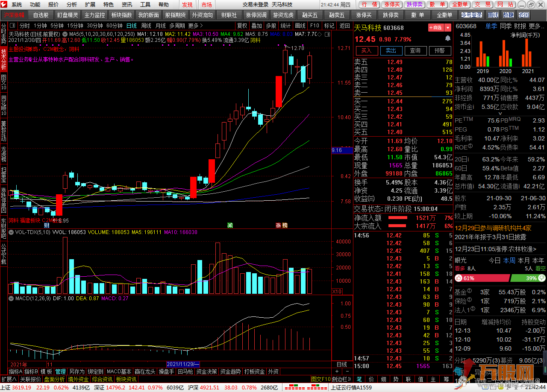Open 财联社 from the toolbar

229,15
